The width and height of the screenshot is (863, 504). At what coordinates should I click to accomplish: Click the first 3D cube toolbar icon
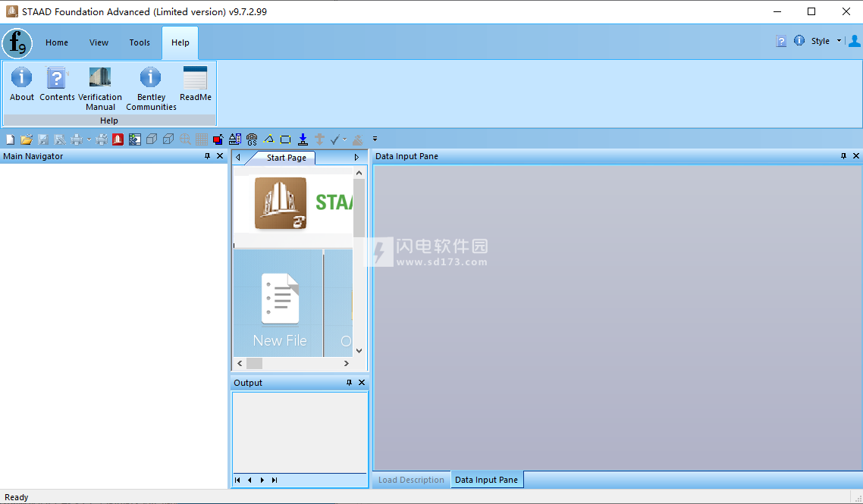[x=152, y=139]
